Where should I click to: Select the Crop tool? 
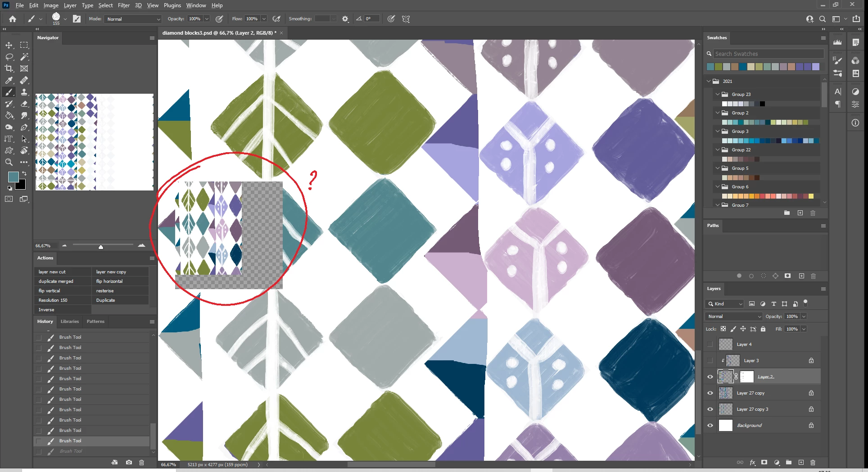9,68
